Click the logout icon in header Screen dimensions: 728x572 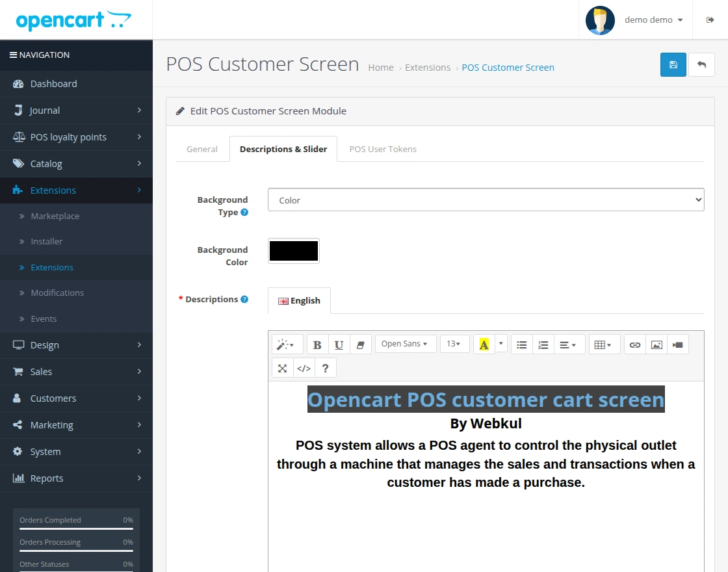tap(710, 19)
